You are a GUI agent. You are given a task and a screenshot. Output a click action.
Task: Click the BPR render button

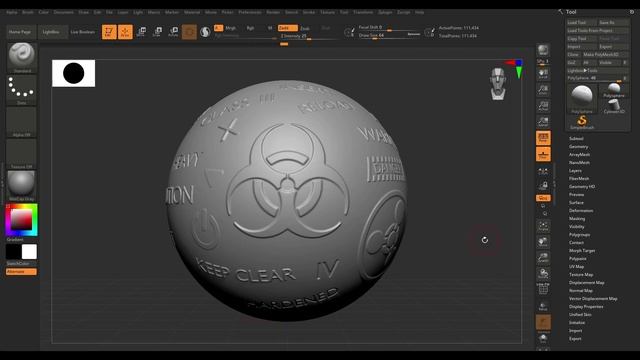pyautogui.click(x=543, y=50)
